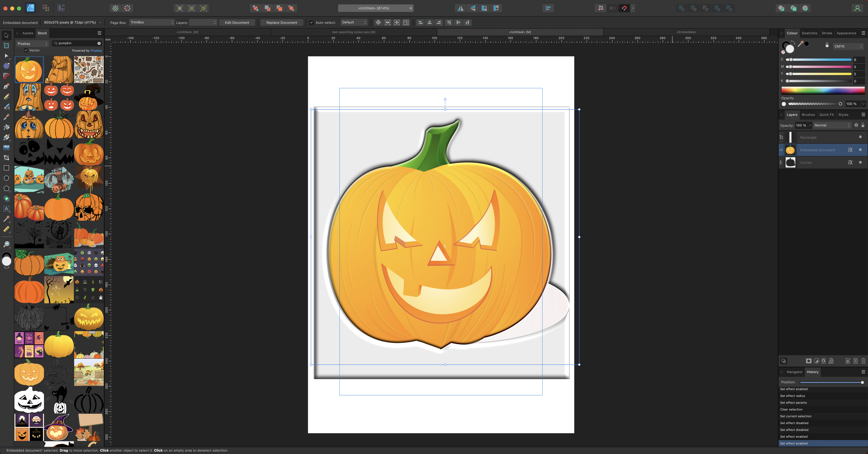This screenshot has width=868, height=454.
Task: Switch to the Swatches tab
Action: coord(809,33)
